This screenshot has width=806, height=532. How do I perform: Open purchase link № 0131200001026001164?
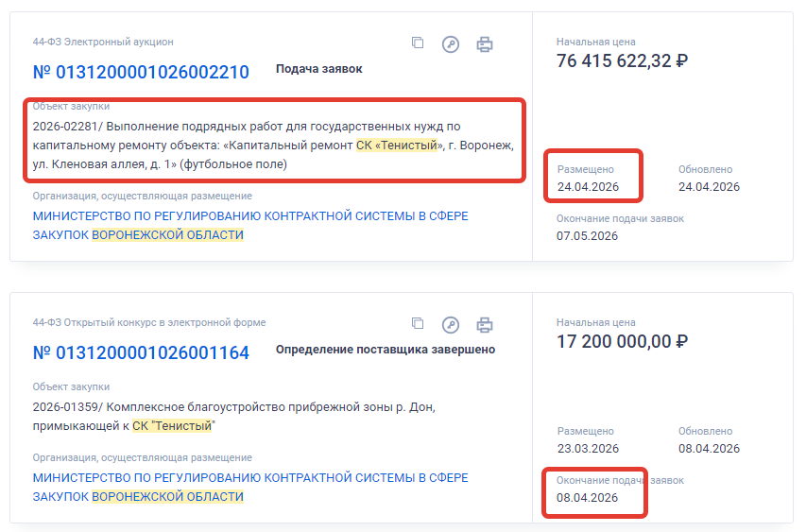tap(141, 352)
